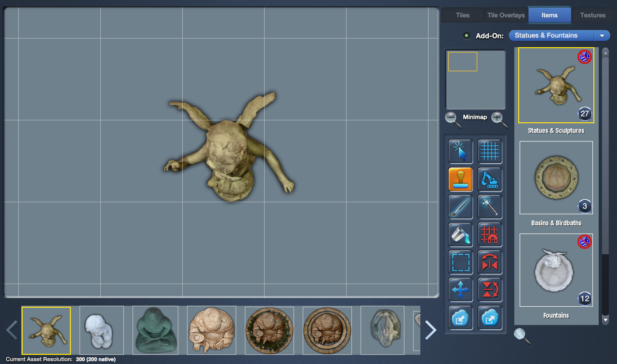The width and height of the screenshot is (617, 364).
Task: Click the cherub statue on canvas
Action: 229,147
